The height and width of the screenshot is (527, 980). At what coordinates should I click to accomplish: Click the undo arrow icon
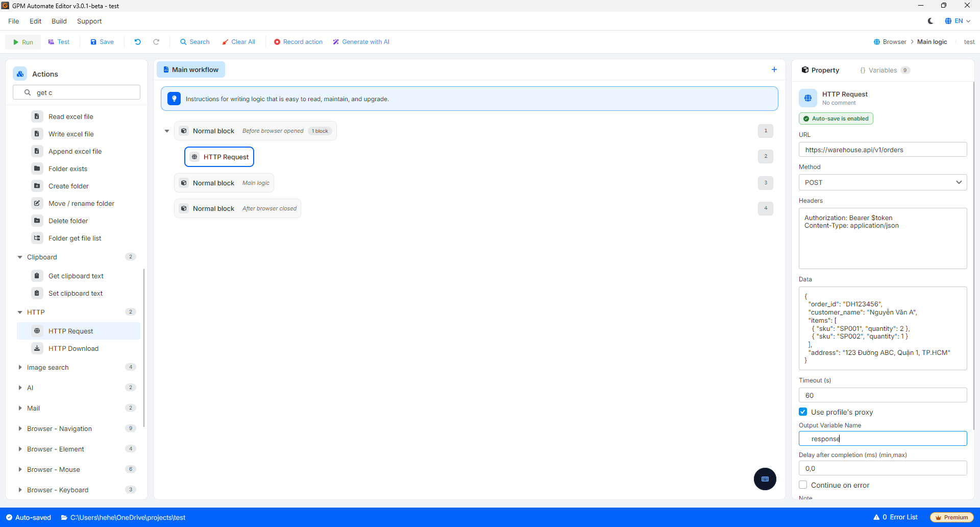pyautogui.click(x=138, y=42)
